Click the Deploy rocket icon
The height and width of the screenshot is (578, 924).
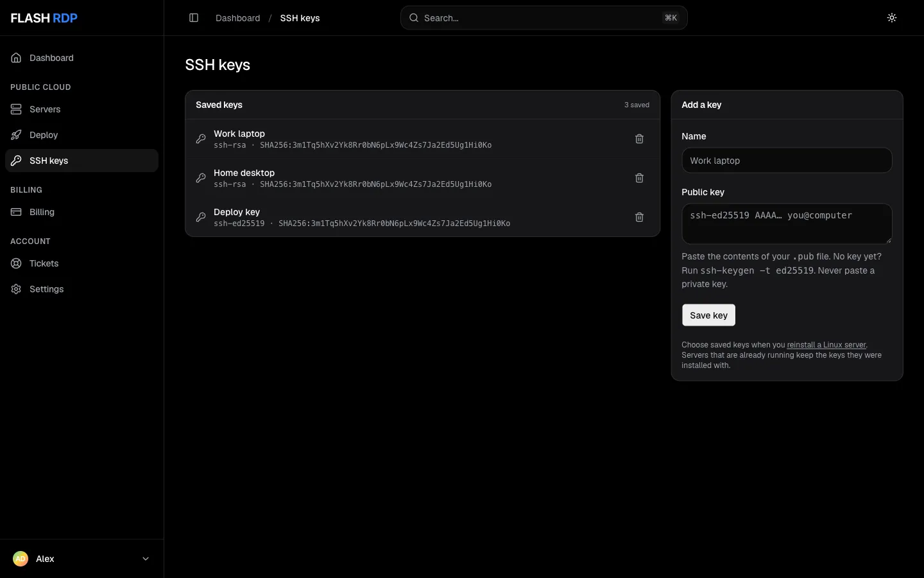[16, 135]
